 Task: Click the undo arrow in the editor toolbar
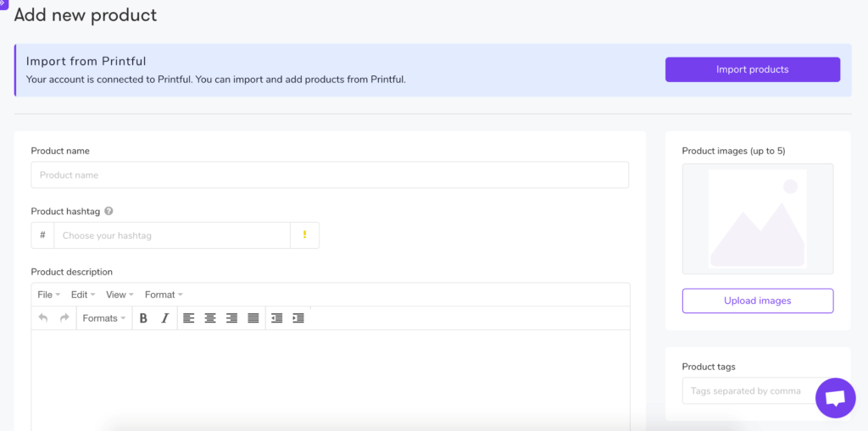[43, 318]
